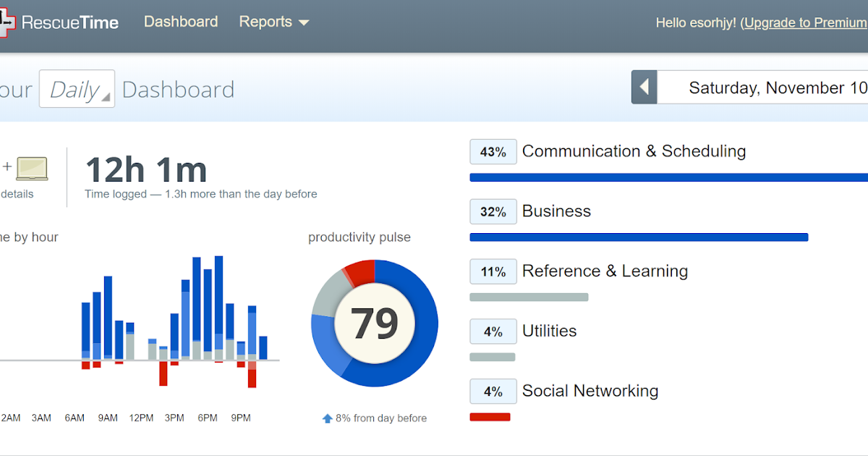The height and width of the screenshot is (456, 868).
Task: Click the blue up arrow icon
Action: click(x=328, y=418)
